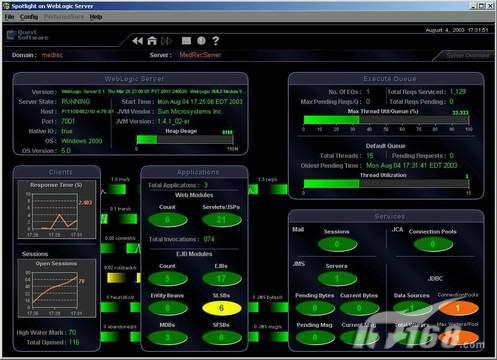Screen dimensions: 497x360
Task: Open the round alarm toolbar icon
Action: [201, 41]
